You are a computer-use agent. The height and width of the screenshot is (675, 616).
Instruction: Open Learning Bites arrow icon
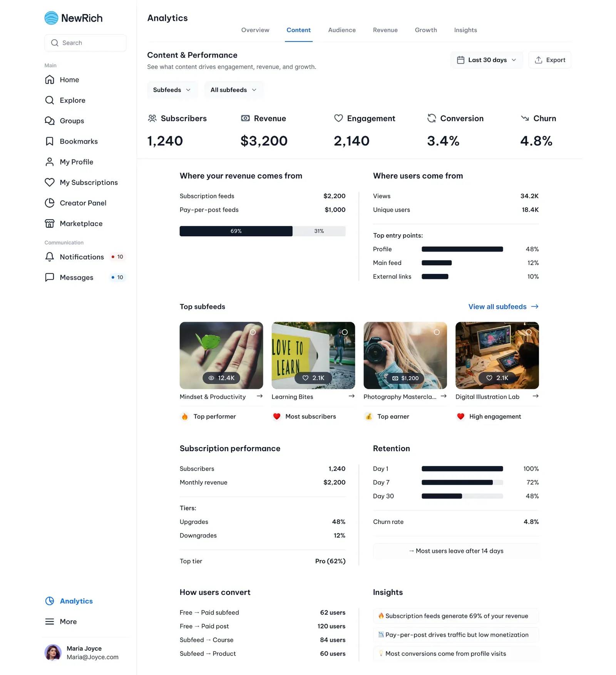(x=352, y=396)
